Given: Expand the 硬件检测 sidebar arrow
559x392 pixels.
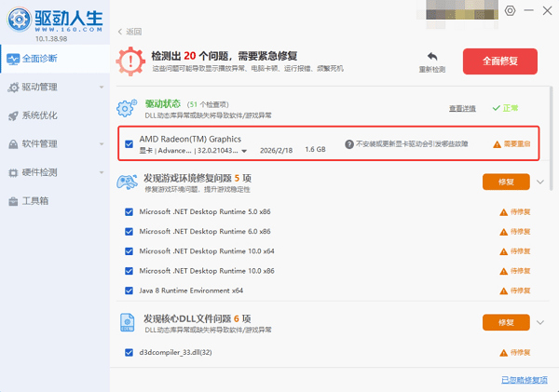Looking at the screenshot, I should click(x=102, y=173).
